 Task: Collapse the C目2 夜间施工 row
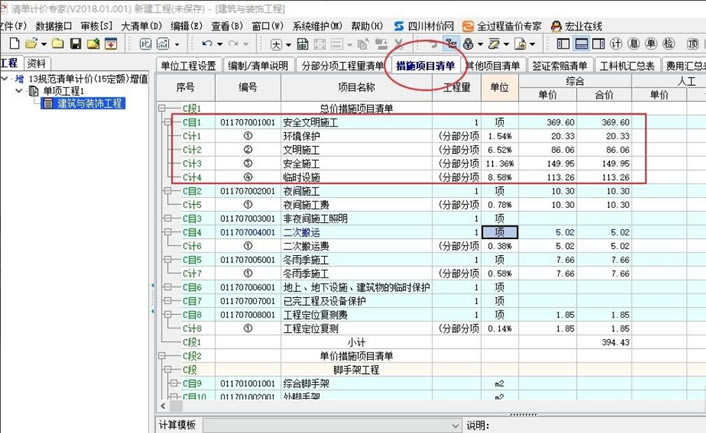168,191
